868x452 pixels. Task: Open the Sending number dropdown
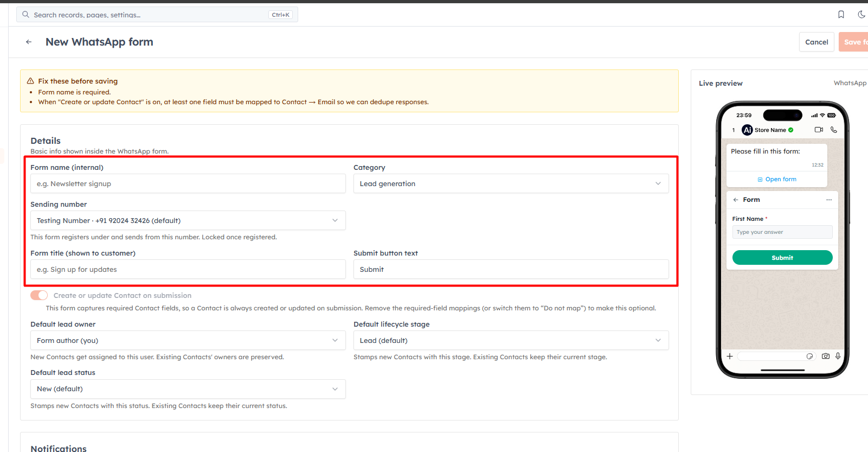(188, 220)
